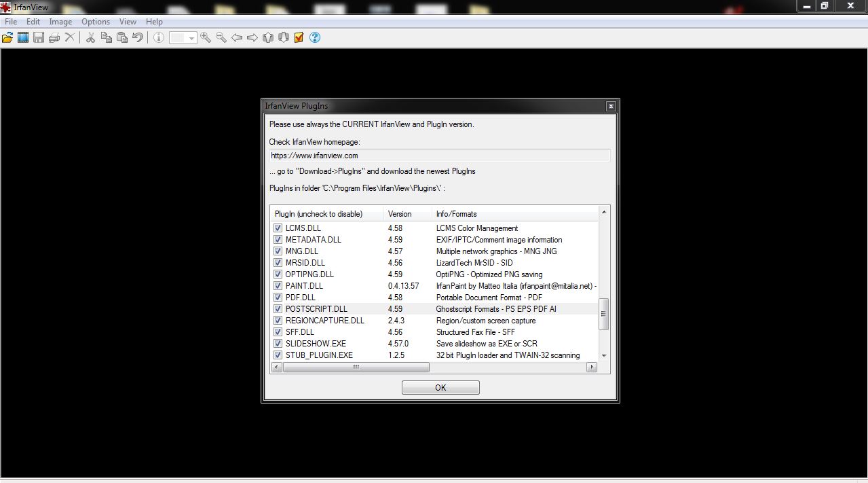Click the version value 0.4.13.57
The width and height of the screenshot is (868, 483).
click(x=403, y=286)
